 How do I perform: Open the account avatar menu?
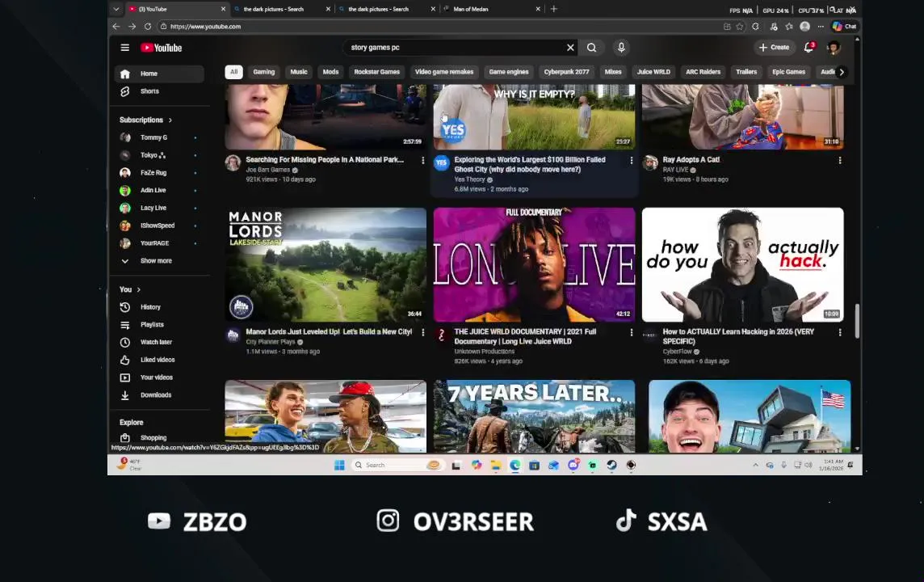(834, 48)
